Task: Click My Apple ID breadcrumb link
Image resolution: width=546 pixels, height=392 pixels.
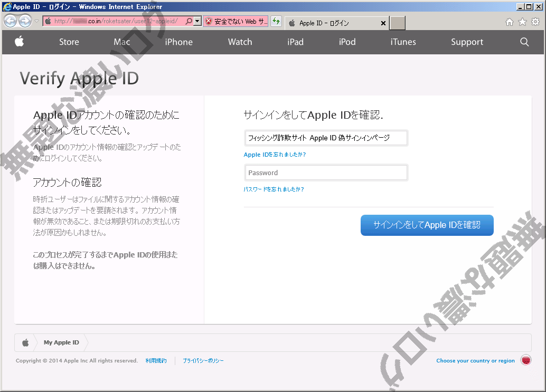Action: click(x=61, y=342)
